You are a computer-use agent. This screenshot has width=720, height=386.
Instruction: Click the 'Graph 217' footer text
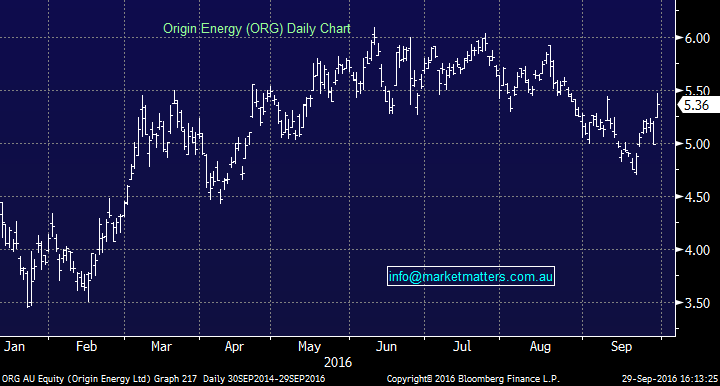point(175,379)
